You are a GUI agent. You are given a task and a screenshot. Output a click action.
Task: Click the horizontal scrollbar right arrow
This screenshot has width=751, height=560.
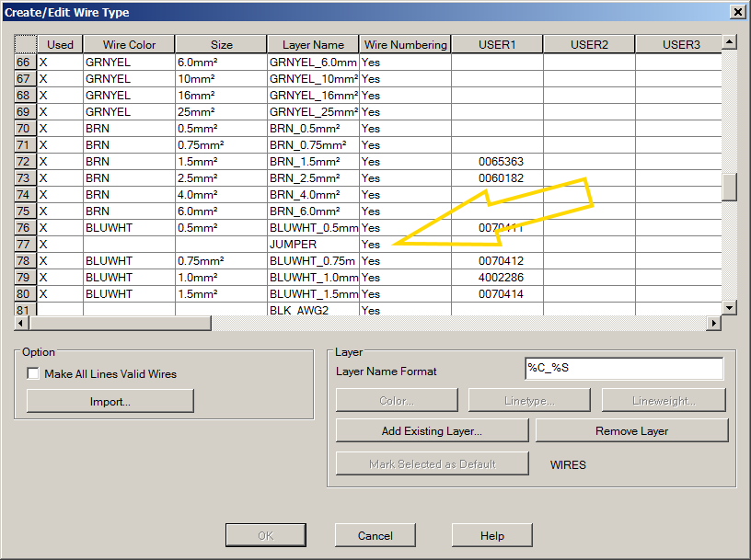[x=715, y=324]
